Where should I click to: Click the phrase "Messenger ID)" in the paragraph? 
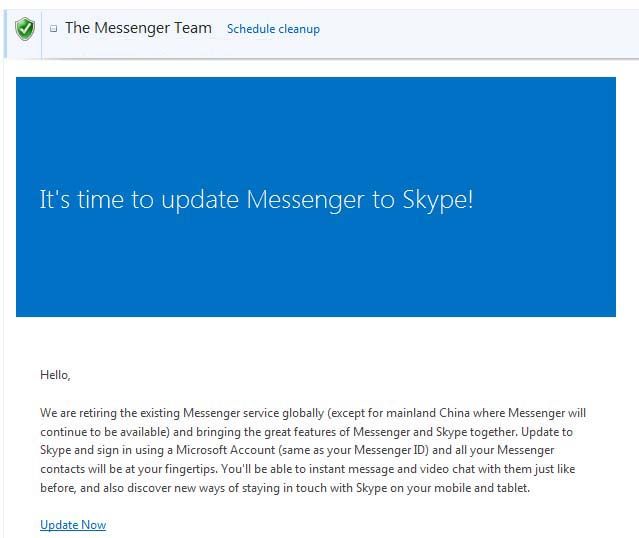click(x=391, y=450)
